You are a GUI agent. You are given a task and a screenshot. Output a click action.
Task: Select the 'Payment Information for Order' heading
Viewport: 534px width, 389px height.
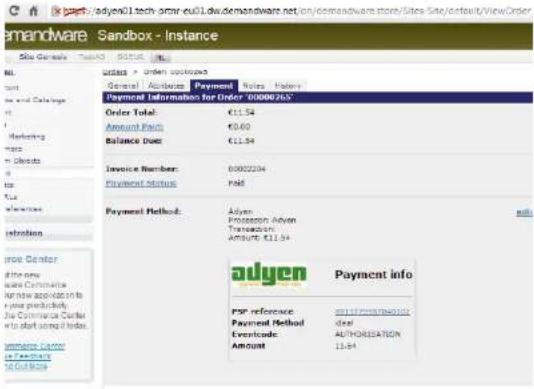pyautogui.click(x=200, y=97)
